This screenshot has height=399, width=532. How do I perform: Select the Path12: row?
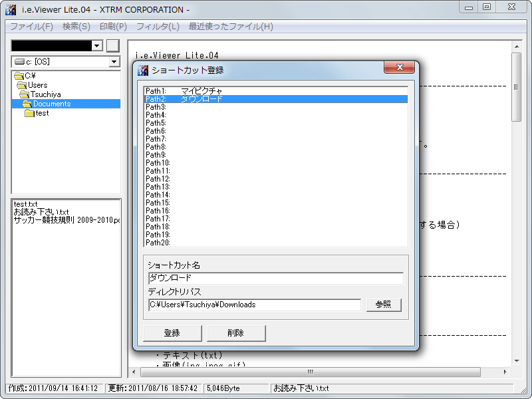pos(275,179)
